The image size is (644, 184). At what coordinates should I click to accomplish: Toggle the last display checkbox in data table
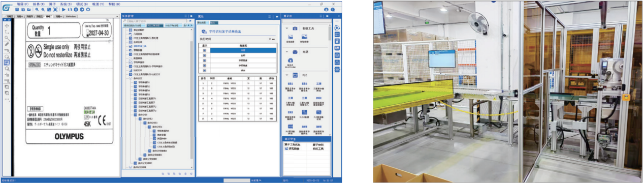(x=205, y=70)
